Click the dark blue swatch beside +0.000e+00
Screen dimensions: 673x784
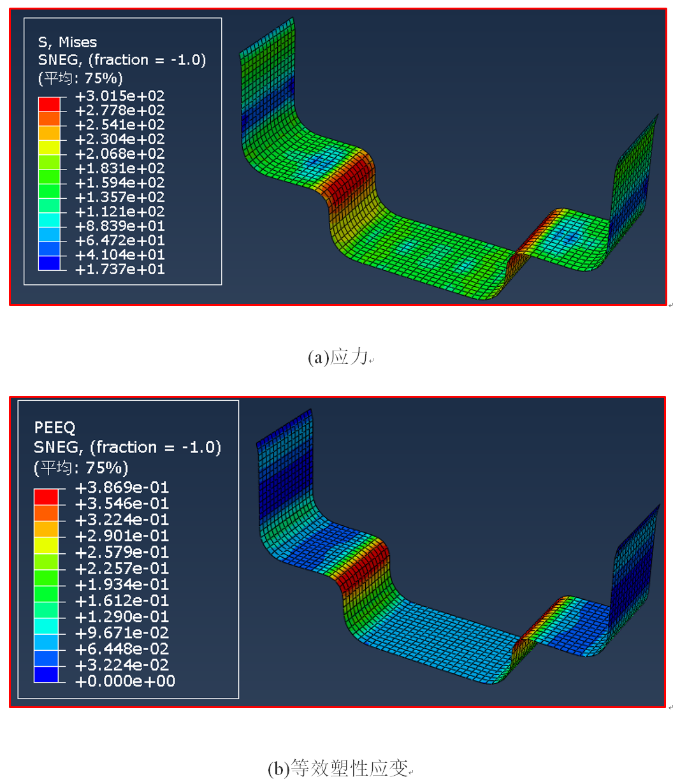point(46,674)
